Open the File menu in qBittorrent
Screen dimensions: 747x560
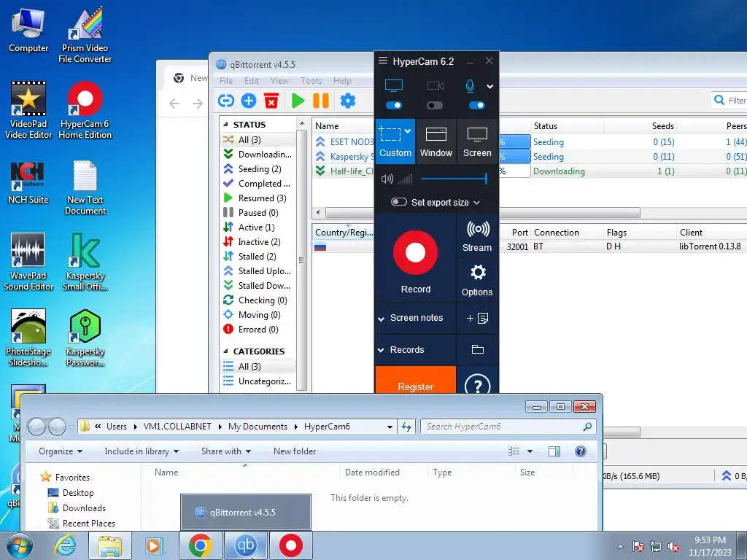click(x=226, y=80)
